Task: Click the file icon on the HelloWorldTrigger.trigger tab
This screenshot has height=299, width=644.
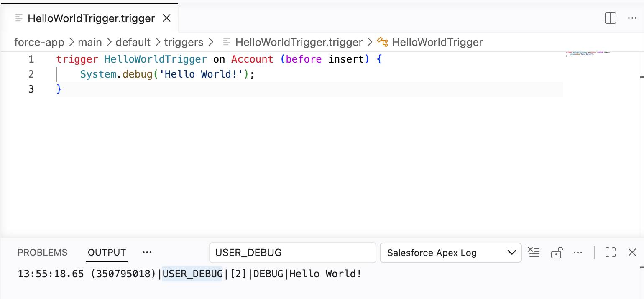Action: [x=19, y=18]
